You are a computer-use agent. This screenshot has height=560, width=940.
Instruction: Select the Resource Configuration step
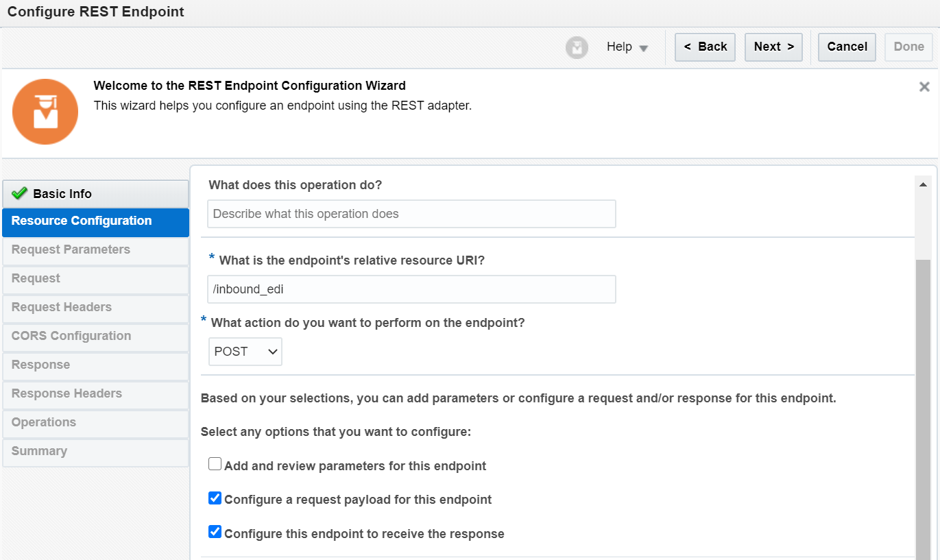(x=95, y=221)
